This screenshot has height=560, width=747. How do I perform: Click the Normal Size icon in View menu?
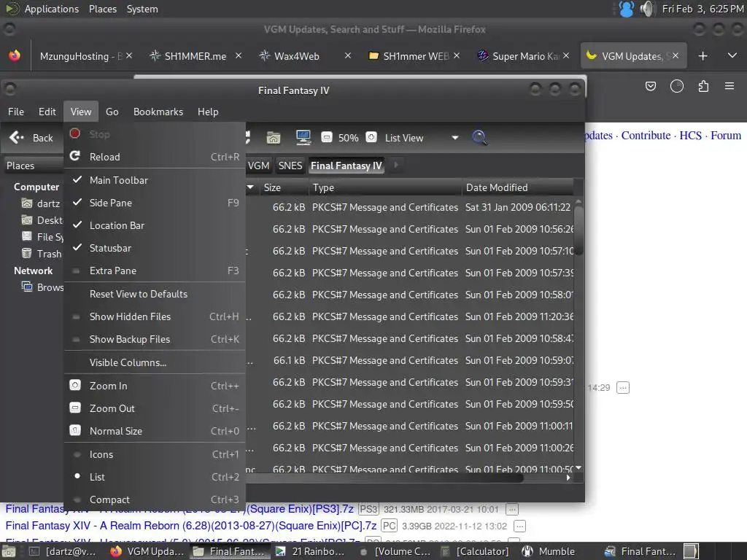pos(75,430)
